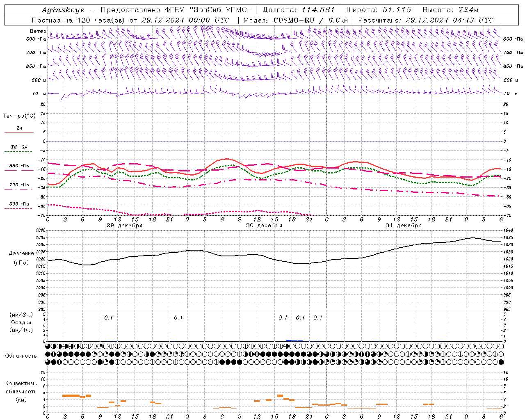Click the "Td 2м" dew point legend entry
Viewport: 525px width, 420px height.
click(19, 147)
